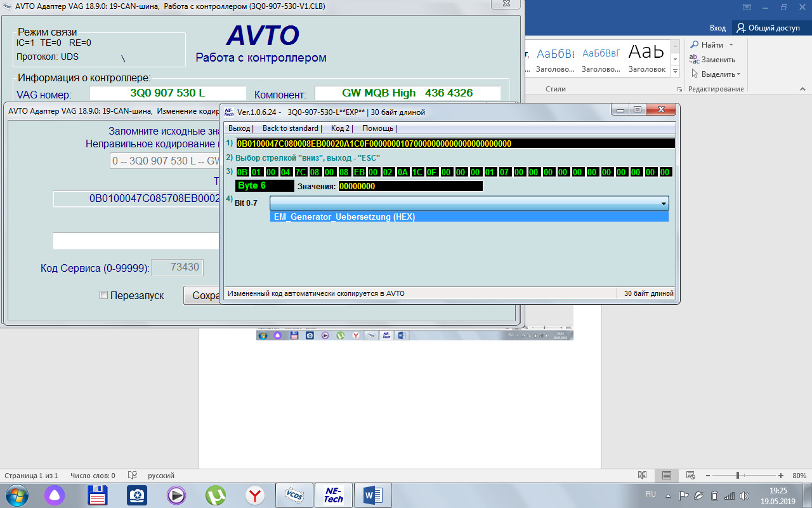This screenshot has height=508, width=812.
Task: Open the media player taskbar icon
Action: pos(176,495)
